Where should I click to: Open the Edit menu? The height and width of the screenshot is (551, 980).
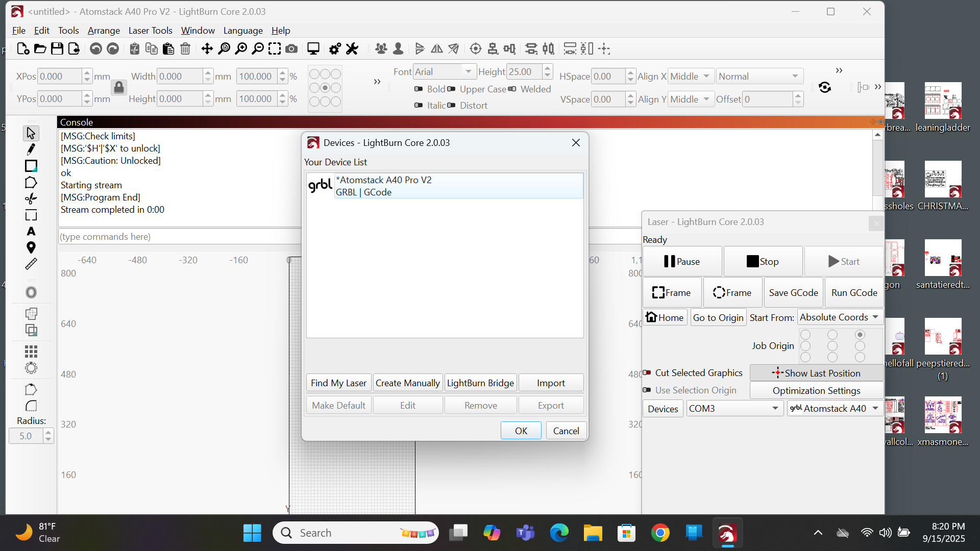pyautogui.click(x=41, y=31)
